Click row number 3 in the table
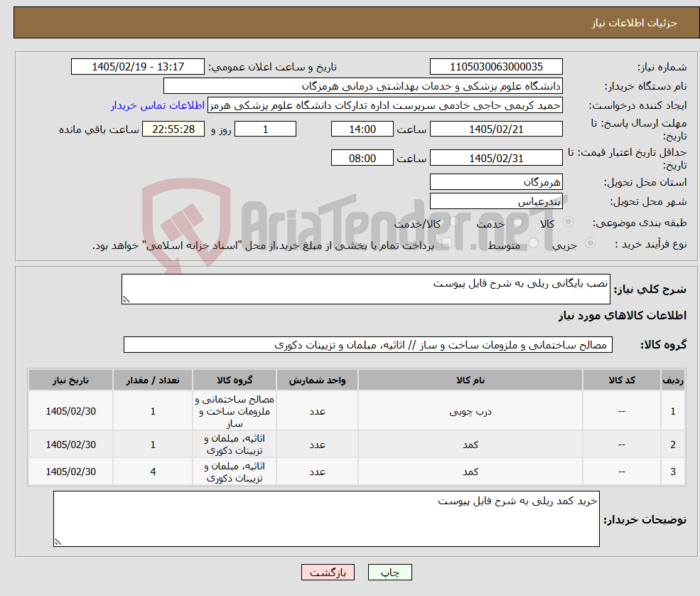 click(673, 472)
